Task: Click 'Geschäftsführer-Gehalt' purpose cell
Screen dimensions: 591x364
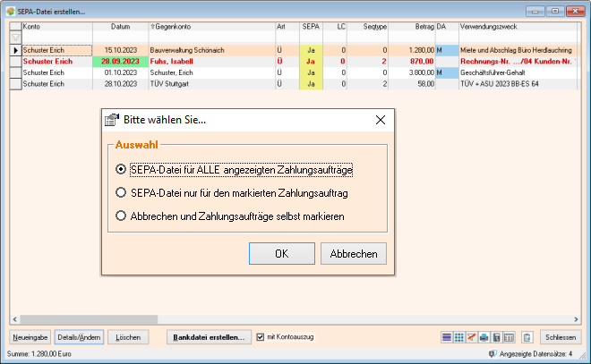Action: [x=518, y=72]
